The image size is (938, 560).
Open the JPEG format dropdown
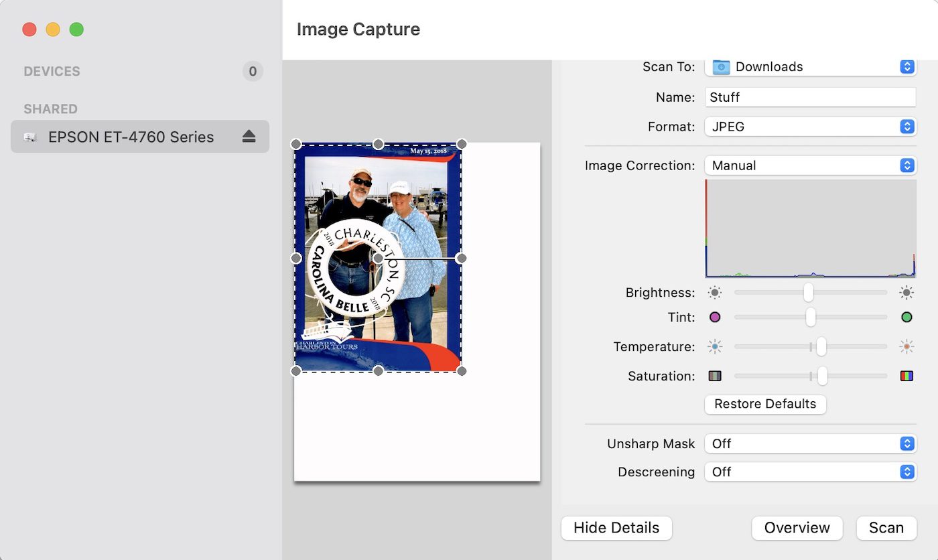[x=810, y=127]
